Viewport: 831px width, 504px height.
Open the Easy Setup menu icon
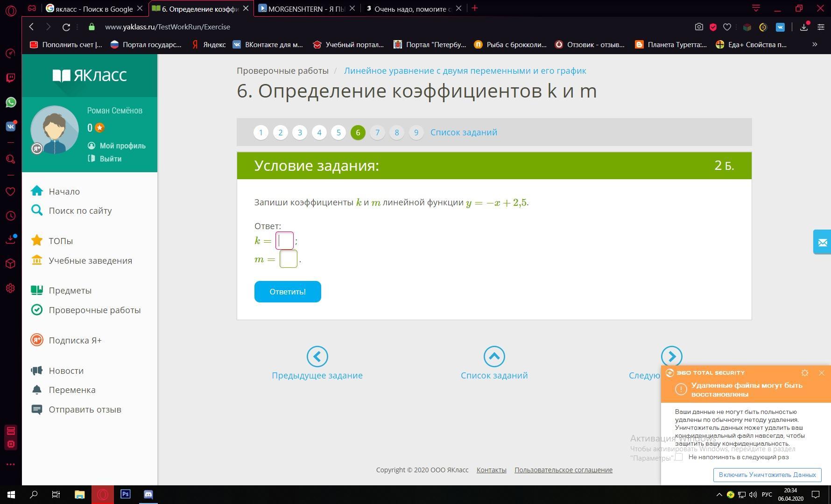[821, 27]
